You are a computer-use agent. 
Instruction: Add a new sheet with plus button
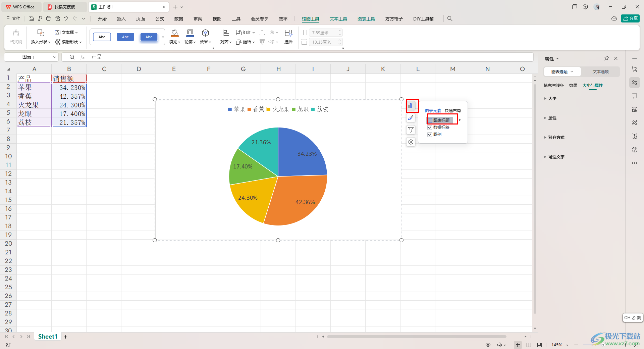65,337
